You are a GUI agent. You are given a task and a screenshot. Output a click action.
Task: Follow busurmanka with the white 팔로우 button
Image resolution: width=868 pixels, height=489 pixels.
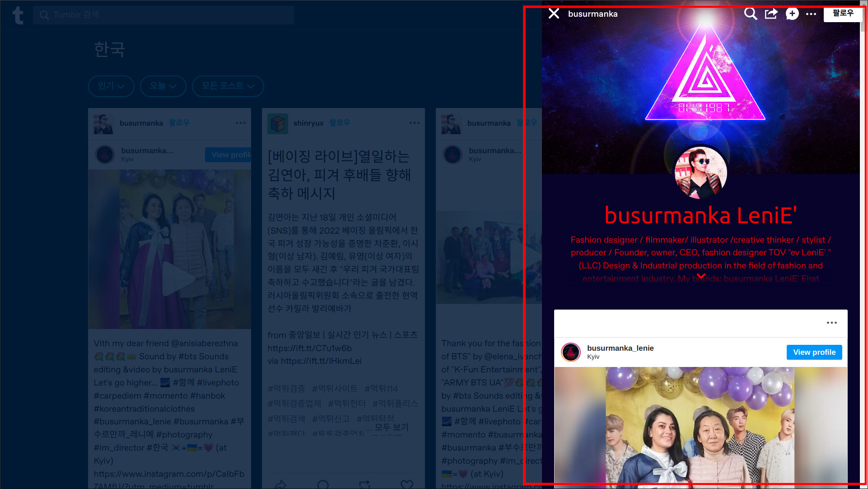(843, 14)
